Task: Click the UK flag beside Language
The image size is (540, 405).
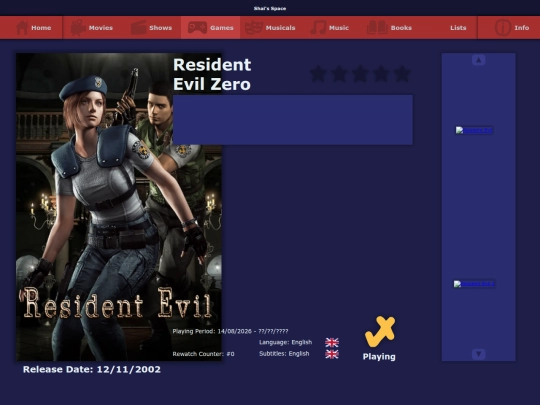Action: click(x=332, y=342)
